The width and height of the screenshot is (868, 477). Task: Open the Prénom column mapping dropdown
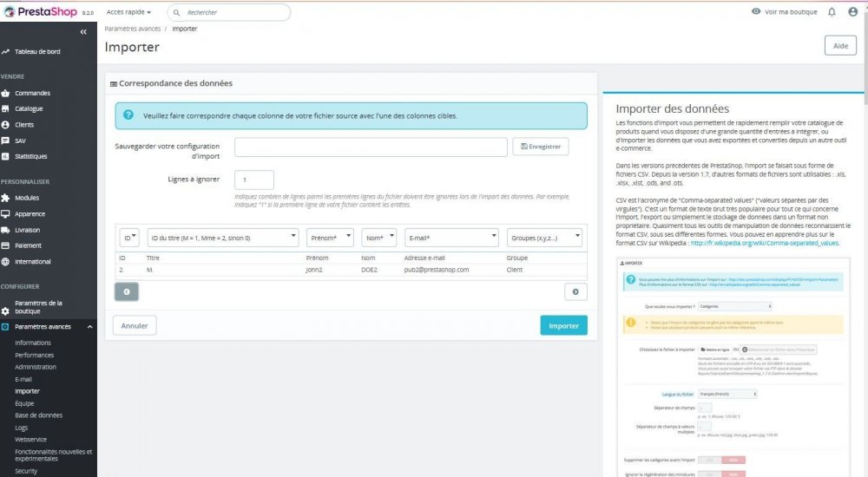(x=330, y=238)
